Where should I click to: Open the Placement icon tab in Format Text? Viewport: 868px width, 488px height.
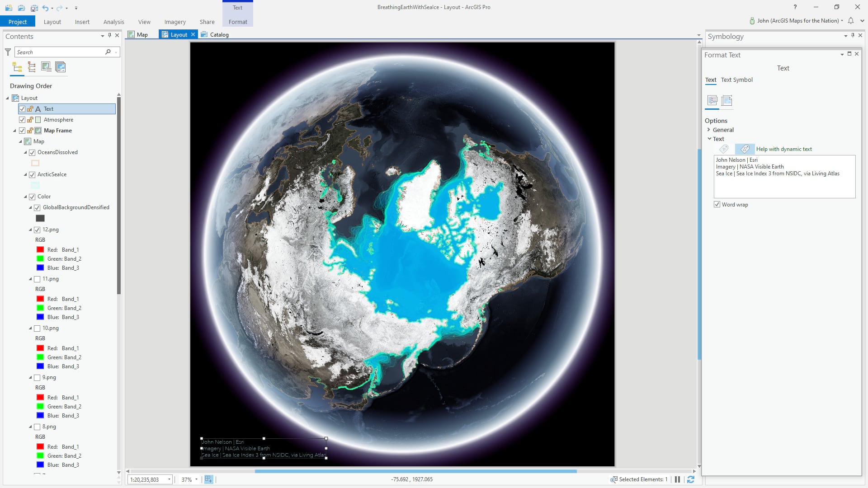[x=726, y=100]
